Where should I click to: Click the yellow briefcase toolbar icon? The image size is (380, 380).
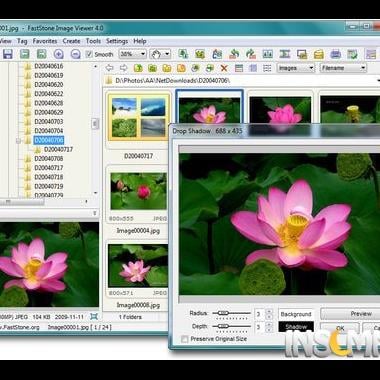[x=319, y=54]
